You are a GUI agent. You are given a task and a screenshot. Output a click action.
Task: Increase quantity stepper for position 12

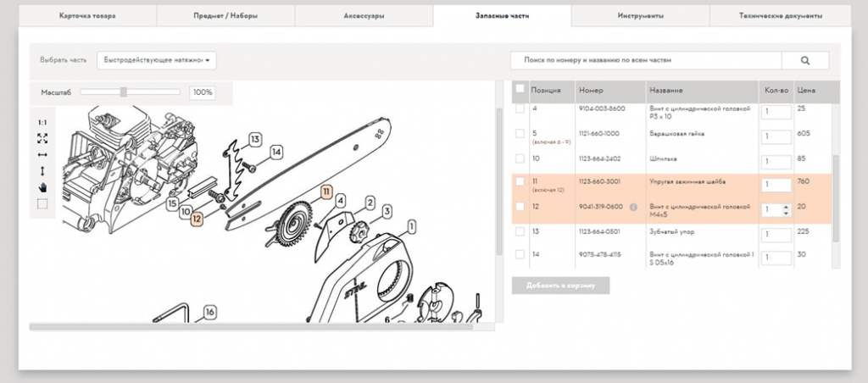(786, 206)
